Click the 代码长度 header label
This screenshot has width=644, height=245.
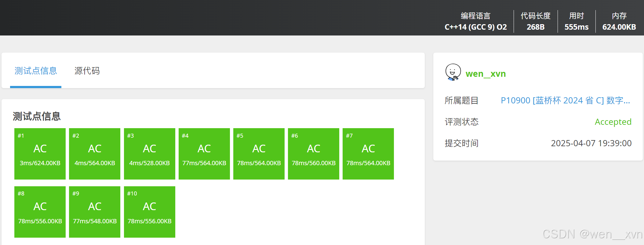(x=536, y=16)
